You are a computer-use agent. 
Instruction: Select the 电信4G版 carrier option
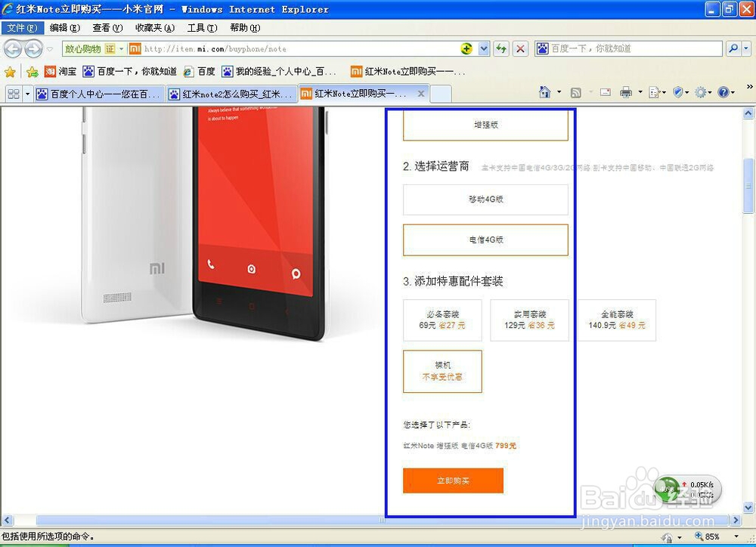point(485,240)
